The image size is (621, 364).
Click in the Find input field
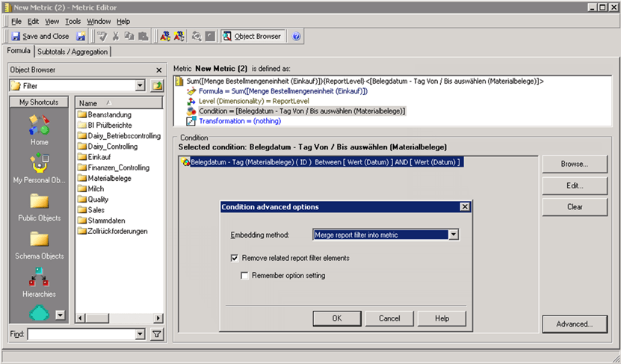(x=81, y=334)
